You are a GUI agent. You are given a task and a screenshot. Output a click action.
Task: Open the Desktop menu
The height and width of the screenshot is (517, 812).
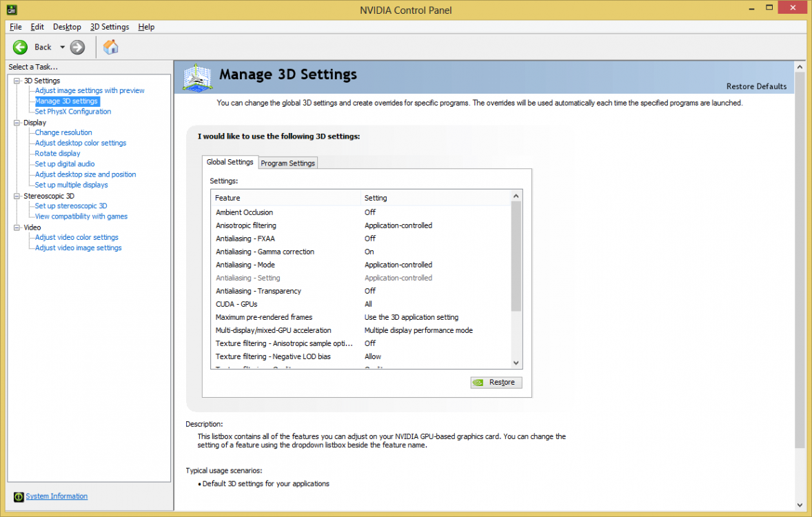click(67, 27)
